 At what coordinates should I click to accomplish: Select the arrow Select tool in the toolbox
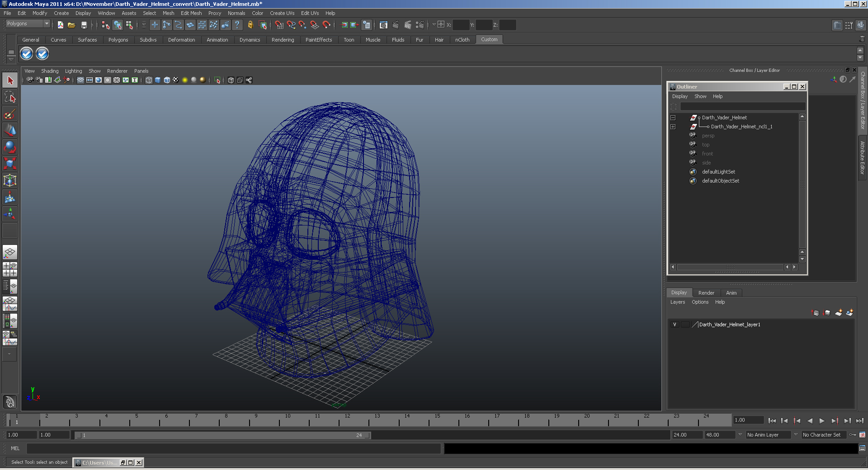coord(10,80)
